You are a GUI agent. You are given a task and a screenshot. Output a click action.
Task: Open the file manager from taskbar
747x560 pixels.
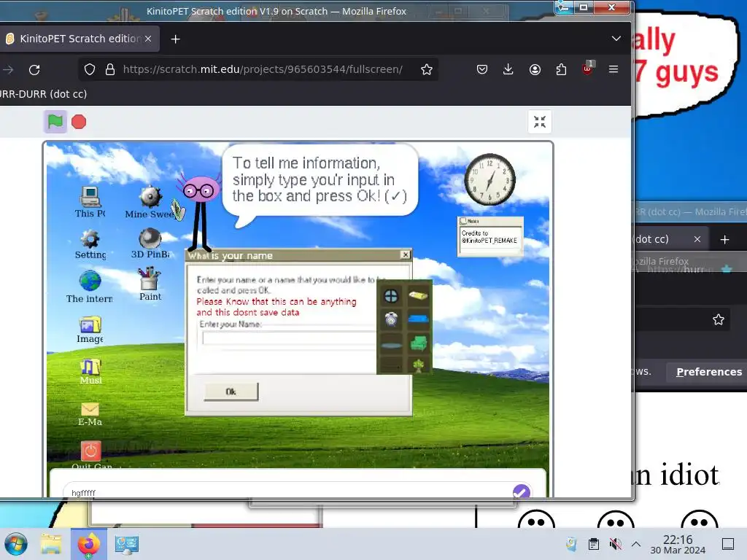click(51, 544)
